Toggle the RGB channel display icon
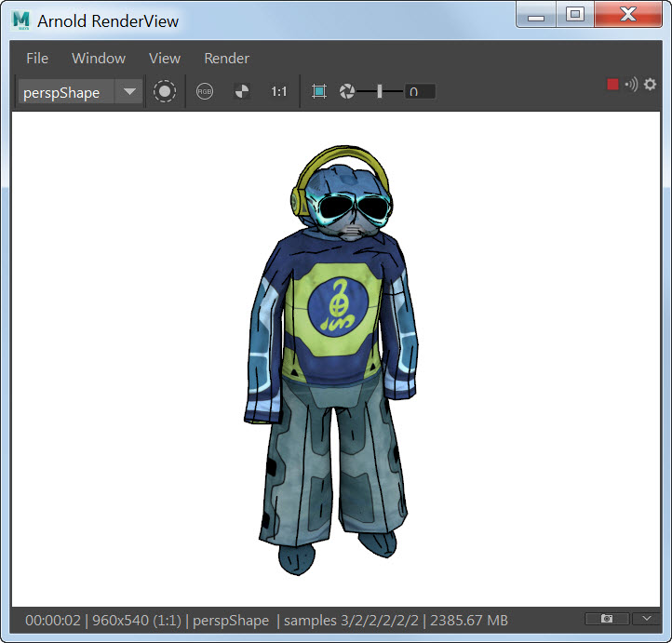 [205, 92]
